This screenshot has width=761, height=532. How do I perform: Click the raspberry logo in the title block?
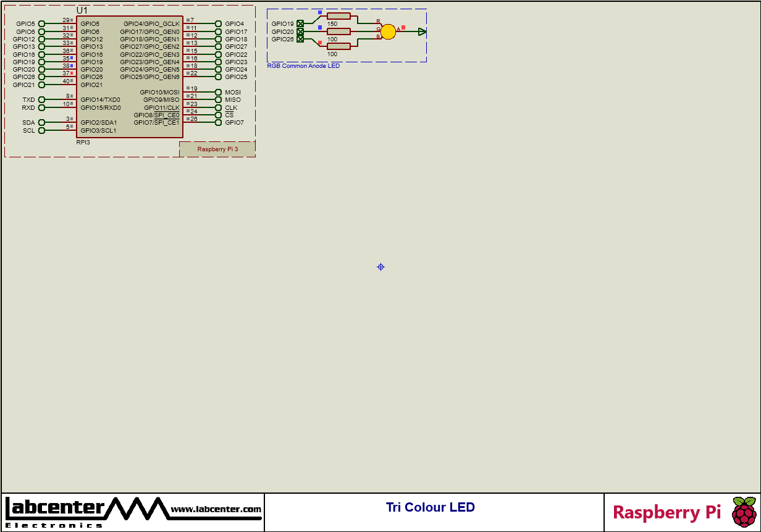744,512
